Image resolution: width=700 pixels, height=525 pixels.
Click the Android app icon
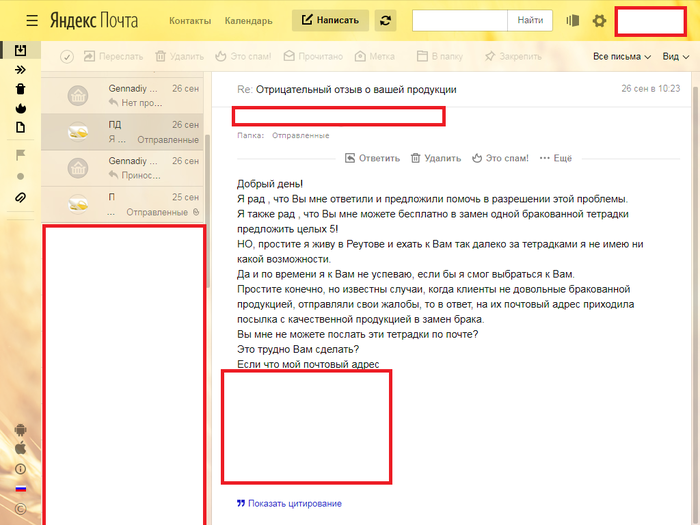click(x=20, y=430)
